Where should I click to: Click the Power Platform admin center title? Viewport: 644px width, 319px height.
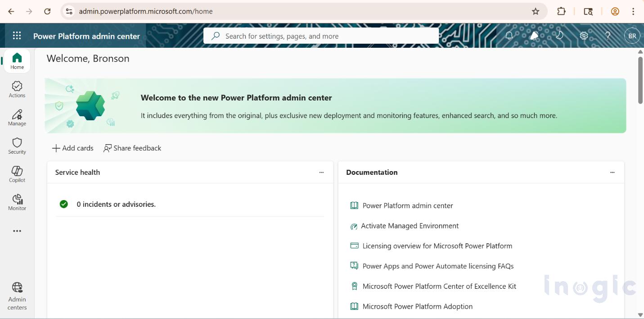click(86, 36)
